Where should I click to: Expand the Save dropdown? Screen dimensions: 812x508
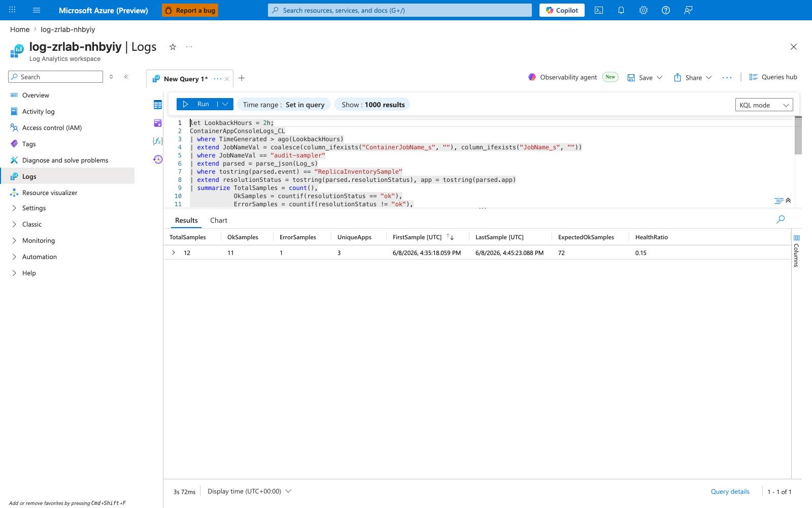[x=660, y=78]
